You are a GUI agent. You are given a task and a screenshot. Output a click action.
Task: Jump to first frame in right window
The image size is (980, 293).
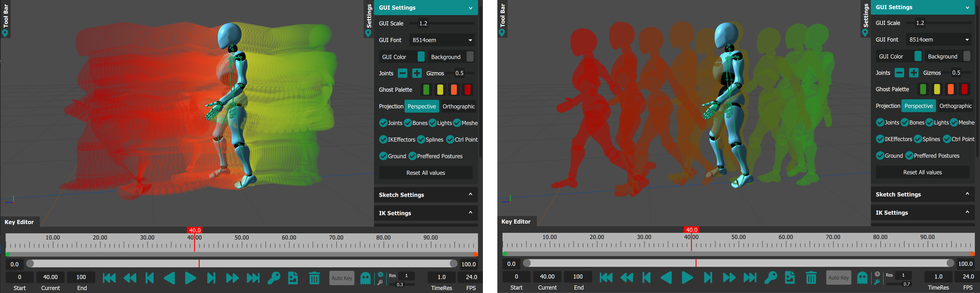click(x=606, y=278)
